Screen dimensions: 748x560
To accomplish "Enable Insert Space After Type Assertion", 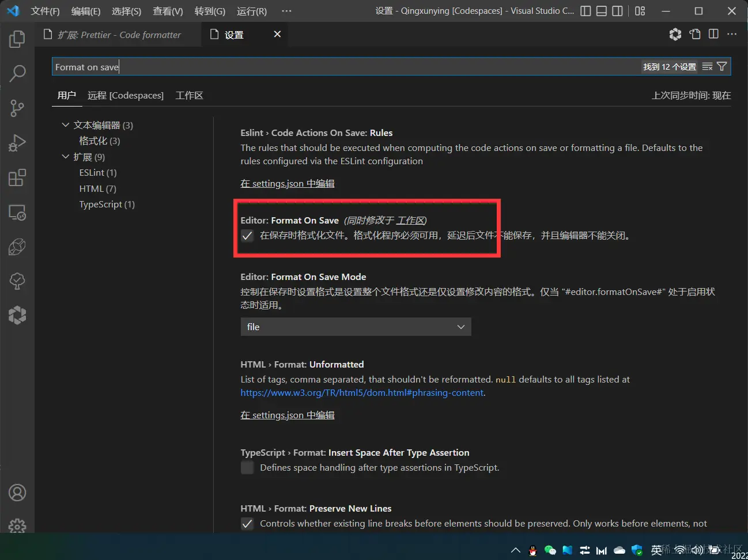I will click(x=247, y=468).
